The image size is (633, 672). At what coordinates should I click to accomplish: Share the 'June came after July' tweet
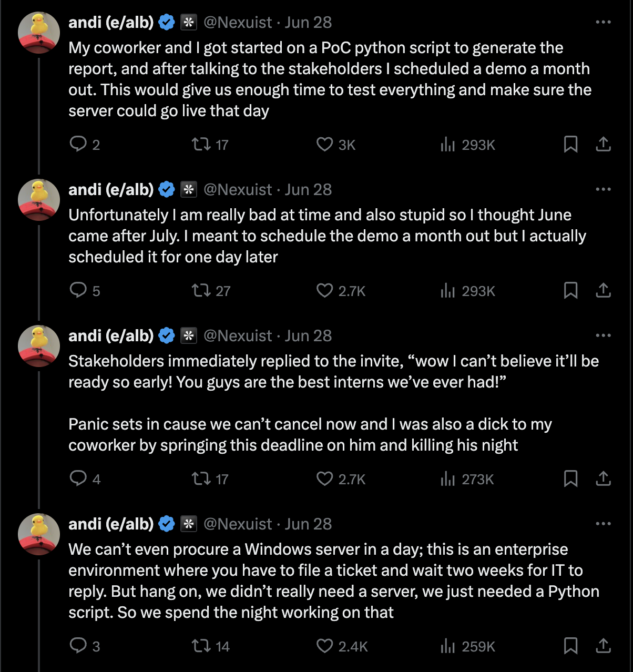(x=603, y=290)
